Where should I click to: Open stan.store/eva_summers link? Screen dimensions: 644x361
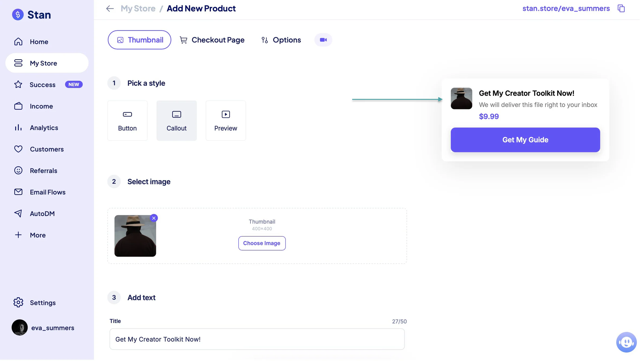pos(566,8)
